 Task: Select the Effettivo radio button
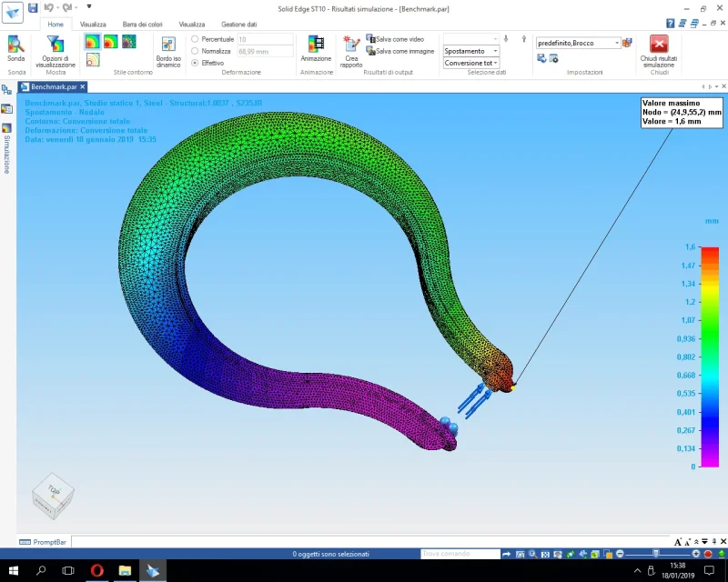[x=196, y=63]
